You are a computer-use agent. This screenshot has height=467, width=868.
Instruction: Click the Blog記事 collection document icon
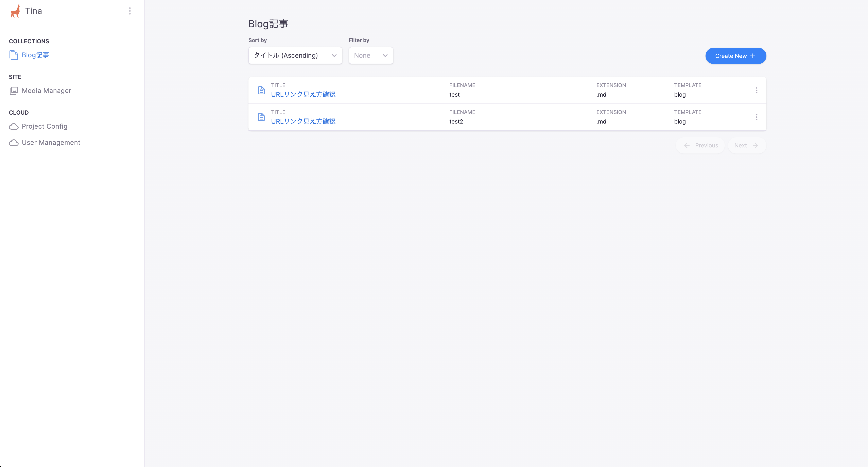pyautogui.click(x=14, y=55)
